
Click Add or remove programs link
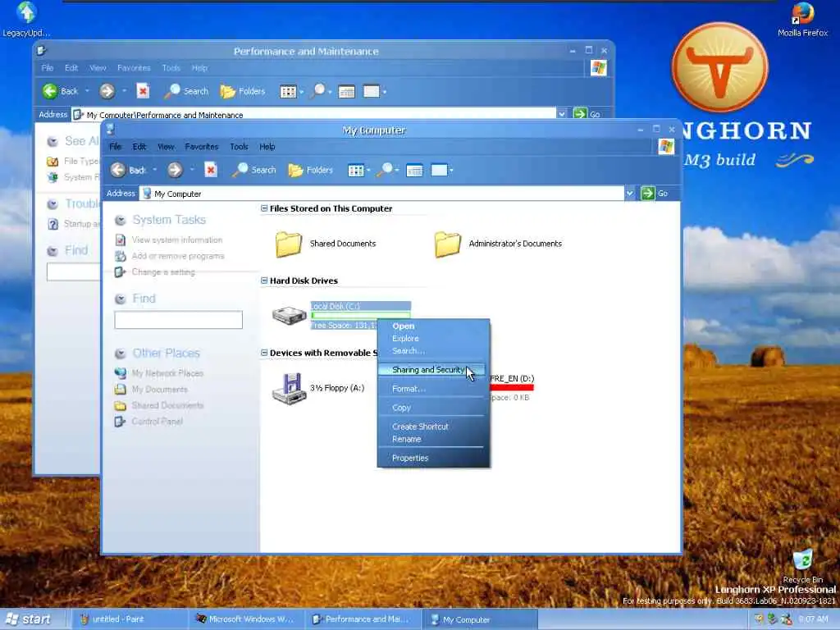[x=178, y=256]
